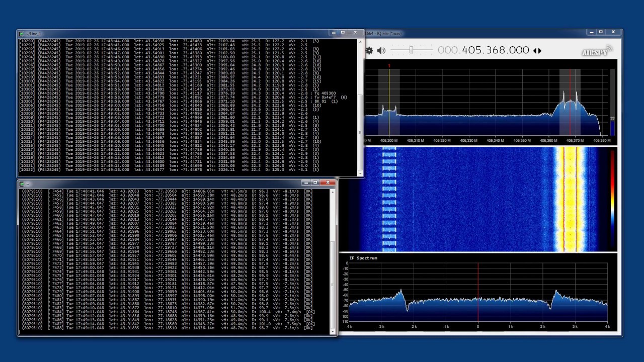Screen dimensions: 644x362
Task: Maximize the SDR IQ File window
Action: pyautogui.click(x=600, y=32)
